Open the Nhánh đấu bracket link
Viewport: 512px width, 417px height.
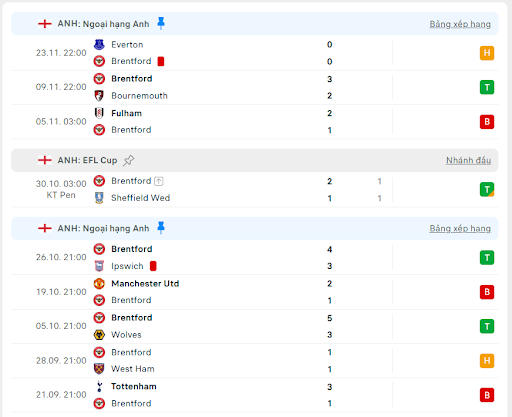468,160
